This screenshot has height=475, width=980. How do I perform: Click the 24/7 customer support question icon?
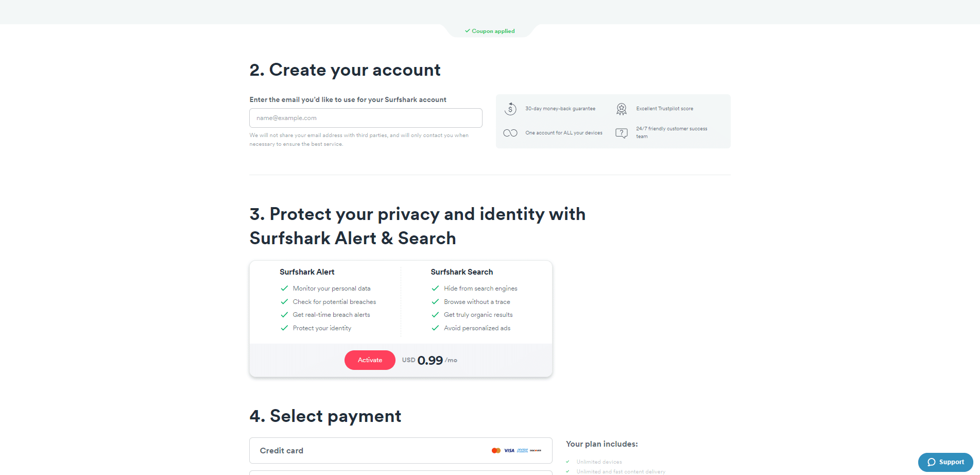[x=622, y=133]
